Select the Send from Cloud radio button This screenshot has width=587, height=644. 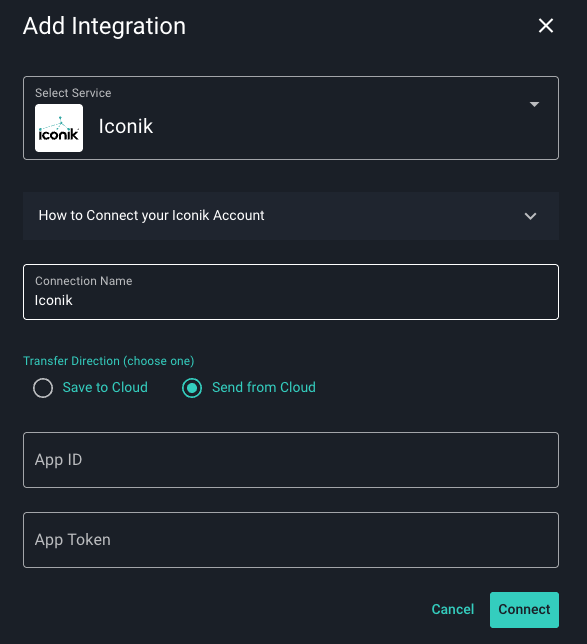pos(192,388)
